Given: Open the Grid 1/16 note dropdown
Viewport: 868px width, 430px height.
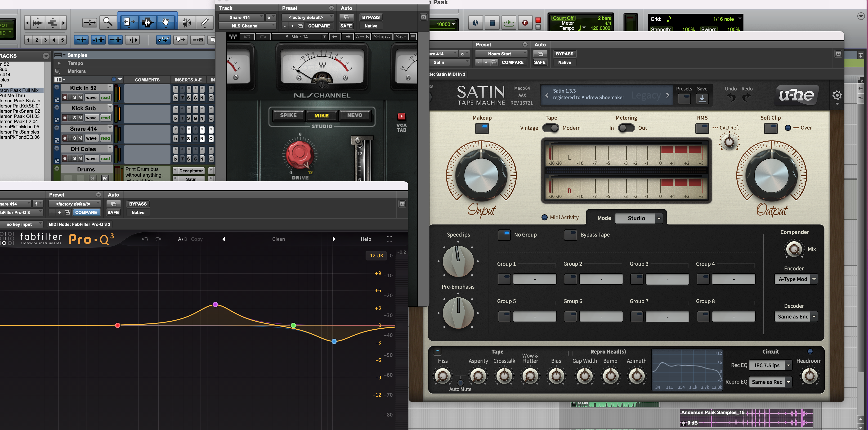Looking at the screenshot, I should (x=727, y=19).
